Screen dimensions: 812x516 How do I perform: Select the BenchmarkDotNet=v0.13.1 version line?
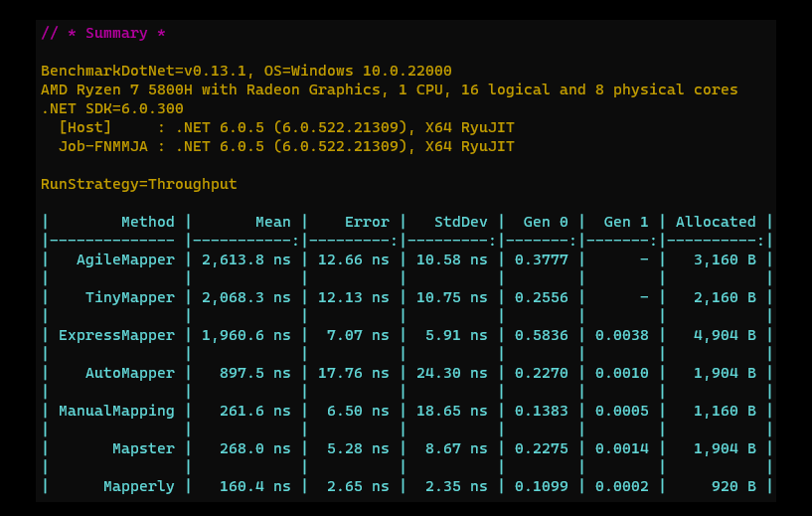click(x=245, y=71)
